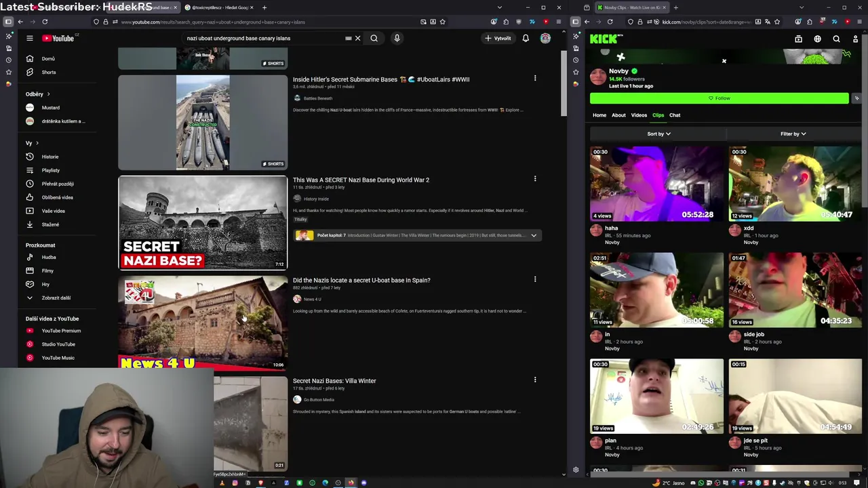Play the haha clip thumbnail
Viewport: 868px width, 488px height.
656,184
